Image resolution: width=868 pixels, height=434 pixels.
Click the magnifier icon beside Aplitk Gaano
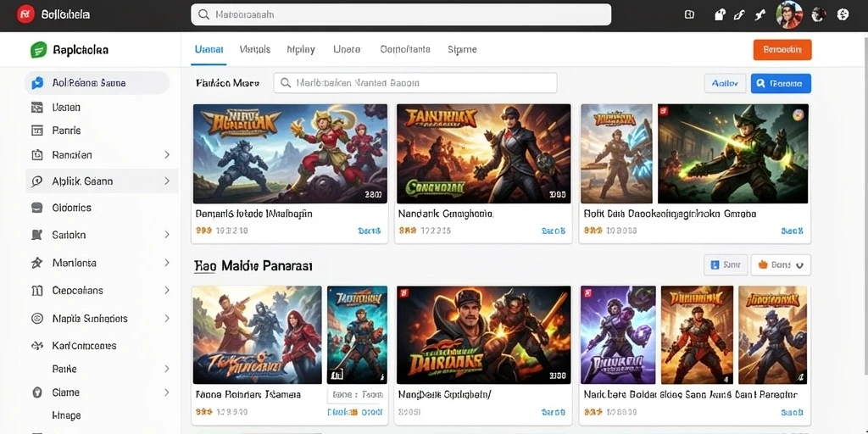click(37, 181)
